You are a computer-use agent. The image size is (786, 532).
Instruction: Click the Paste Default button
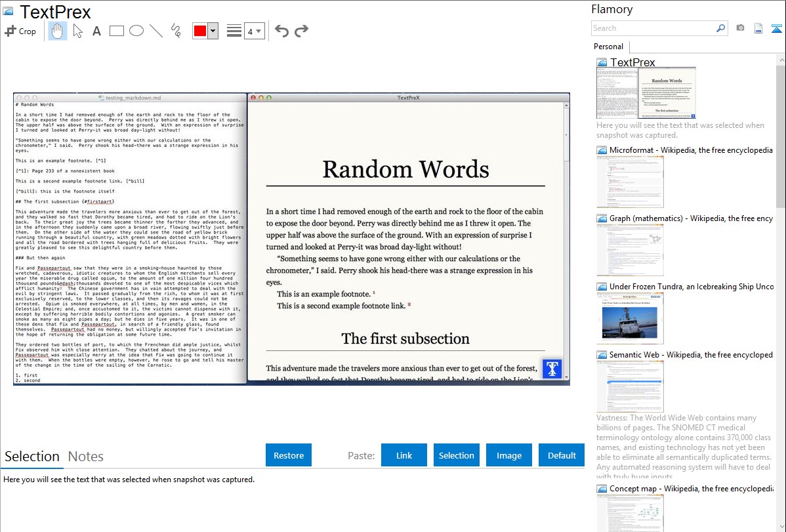[562, 455]
